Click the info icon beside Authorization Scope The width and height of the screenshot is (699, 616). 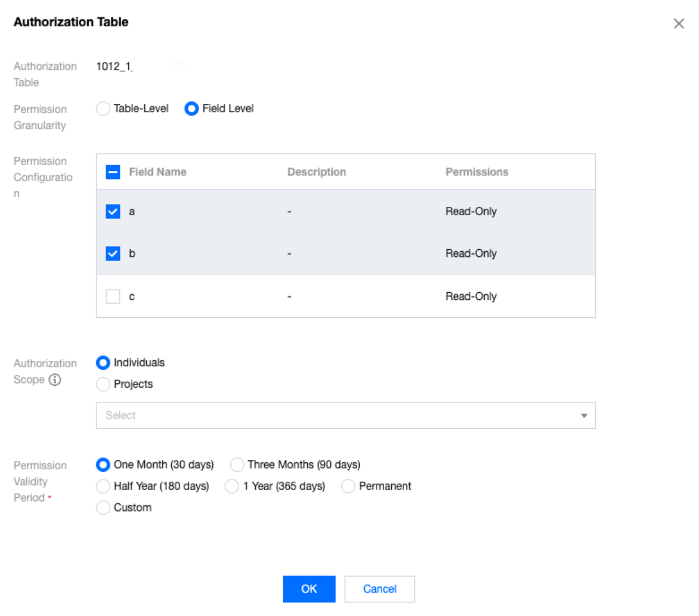point(55,379)
